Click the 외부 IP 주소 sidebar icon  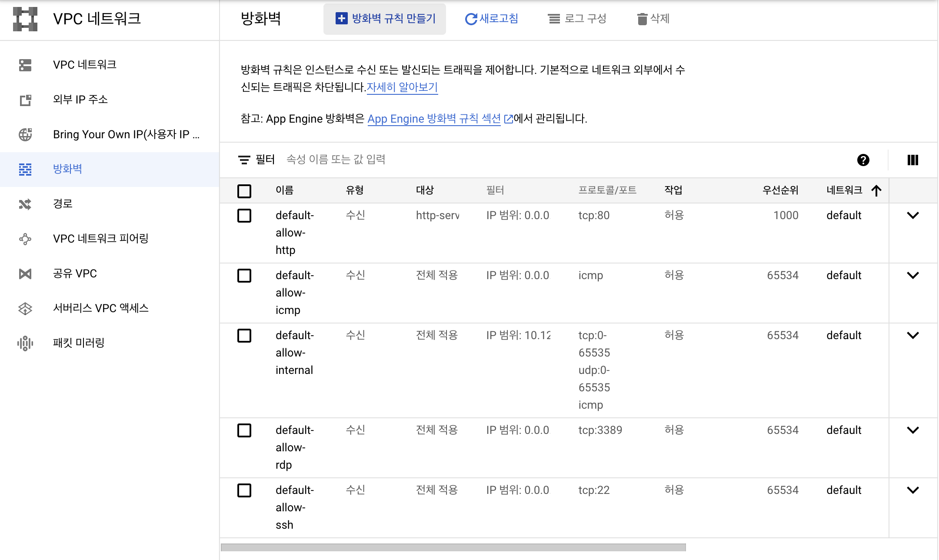click(x=25, y=100)
